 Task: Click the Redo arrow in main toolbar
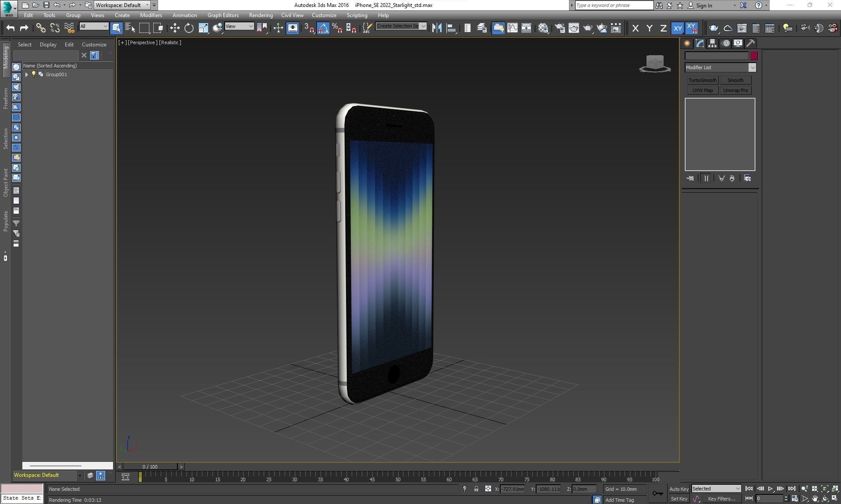tap(24, 28)
